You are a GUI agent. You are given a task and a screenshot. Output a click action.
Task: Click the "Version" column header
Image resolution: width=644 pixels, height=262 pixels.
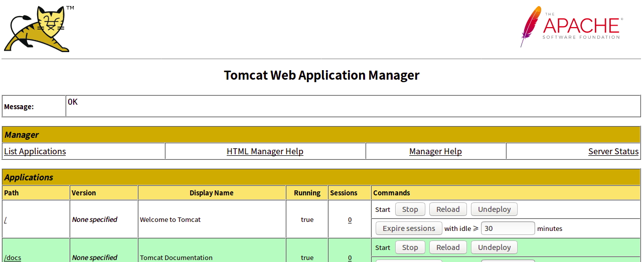click(84, 193)
